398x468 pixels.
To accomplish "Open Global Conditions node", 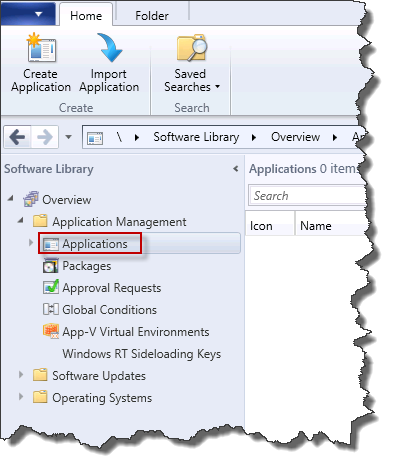I will (x=109, y=310).
